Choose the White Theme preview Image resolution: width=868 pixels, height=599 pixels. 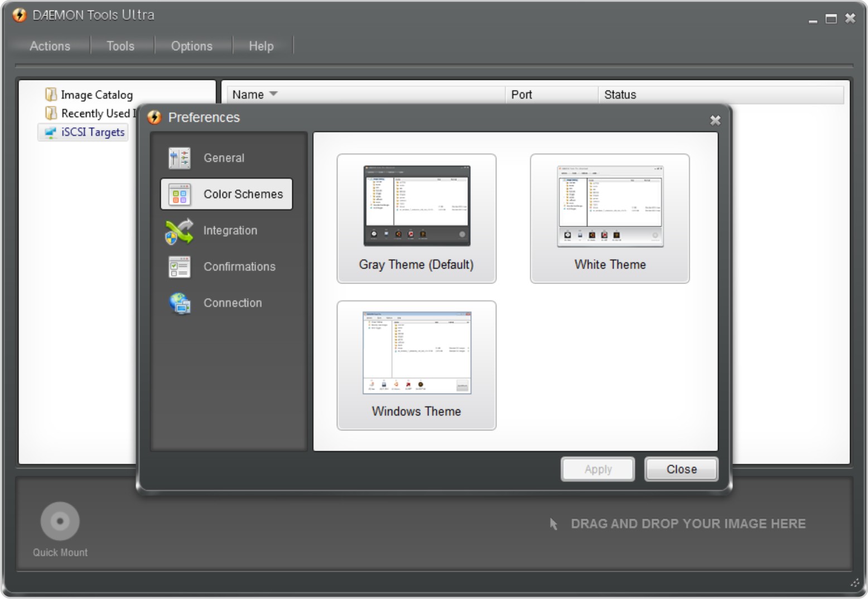(610, 206)
